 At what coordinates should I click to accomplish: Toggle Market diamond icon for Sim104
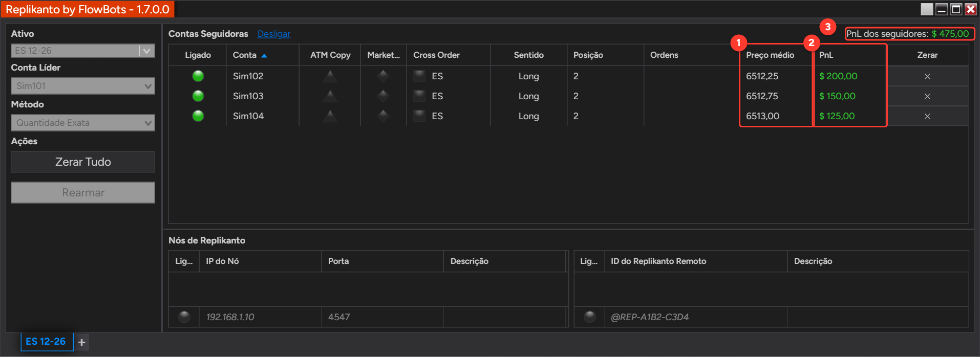(384, 116)
